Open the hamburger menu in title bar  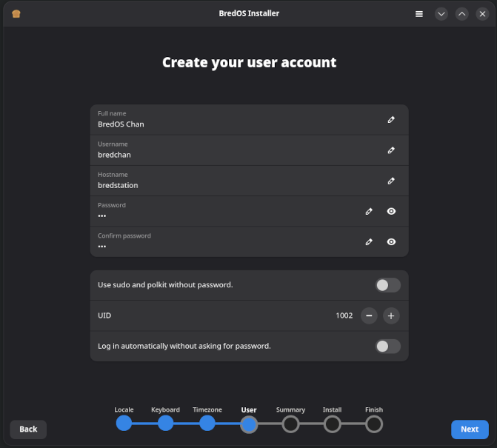[419, 13]
